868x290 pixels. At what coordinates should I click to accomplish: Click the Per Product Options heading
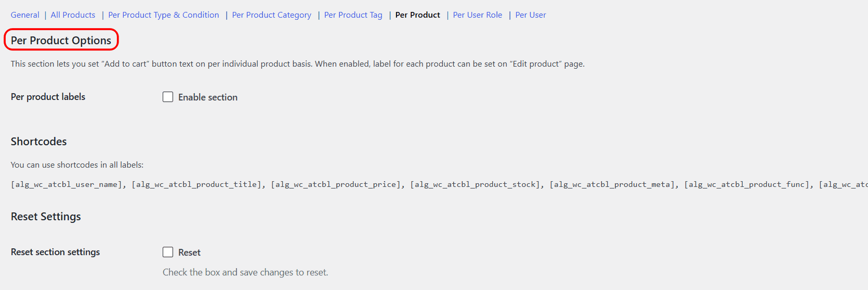click(61, 41)
